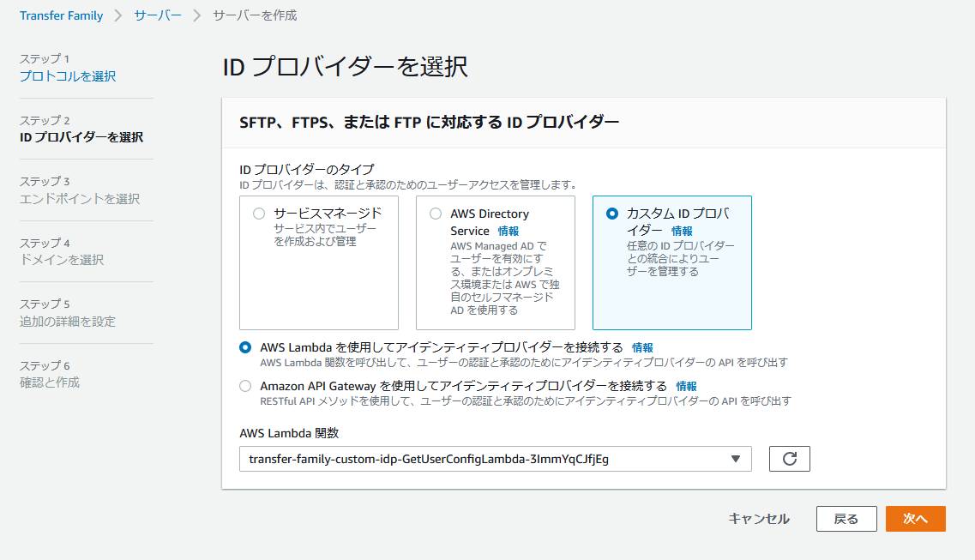The image size is (975, 560).
Task: Click current step ID プロバイダーを選択 in sidebar
Action: pyautogui.click(x=81, y=136)
